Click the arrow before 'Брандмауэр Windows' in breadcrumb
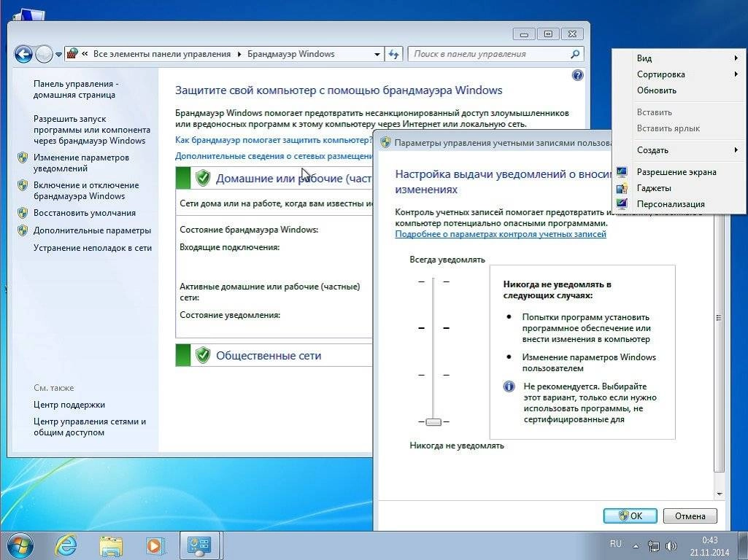This screenshot has width=748, height=560. [x=239, y=55]
